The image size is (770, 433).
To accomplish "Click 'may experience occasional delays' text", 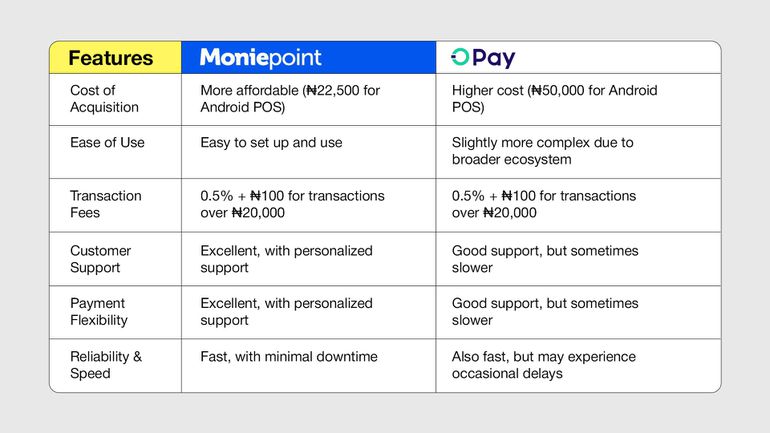I will pyautogui.click(x=544, y=365).
